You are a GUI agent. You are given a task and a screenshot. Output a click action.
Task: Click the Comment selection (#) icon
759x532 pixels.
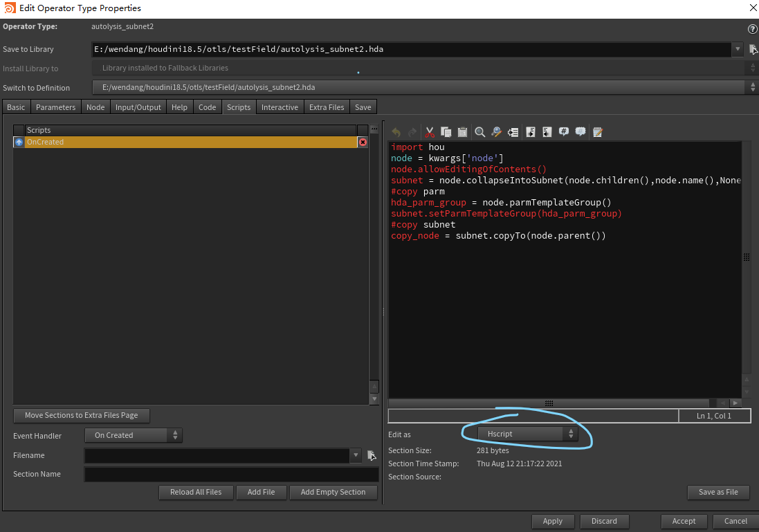564,132
